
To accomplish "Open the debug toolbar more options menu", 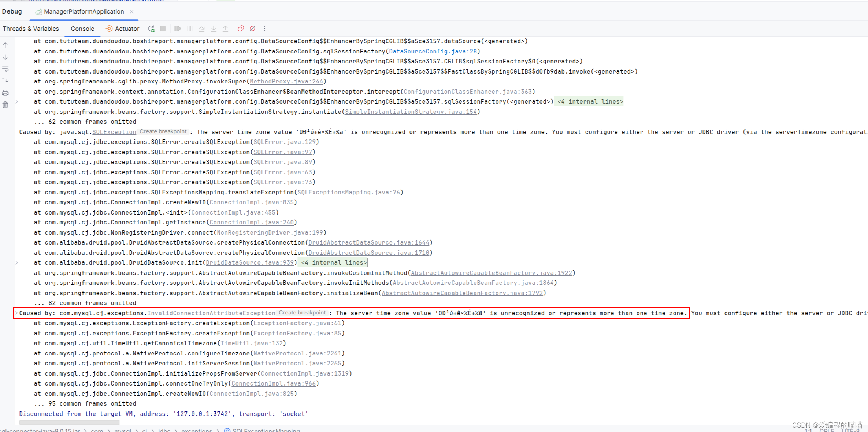I will coord(264,29).
